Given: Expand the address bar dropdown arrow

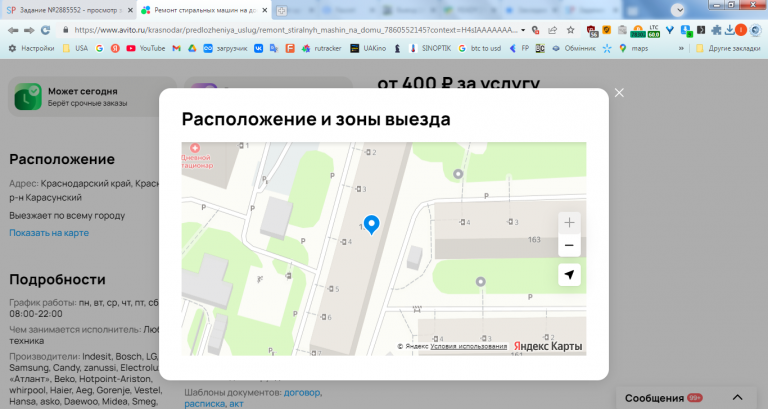Looking at the screenshot, I should click(x=523, y=30).
